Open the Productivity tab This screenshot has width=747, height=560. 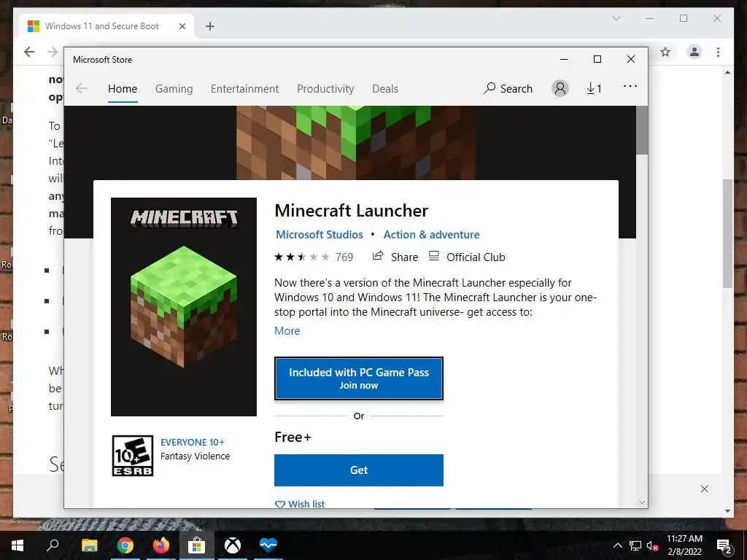click(x=325, y=88)
